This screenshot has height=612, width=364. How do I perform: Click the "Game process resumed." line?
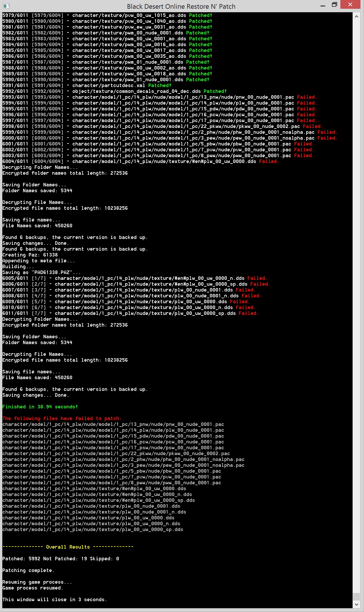pos(33,588)
